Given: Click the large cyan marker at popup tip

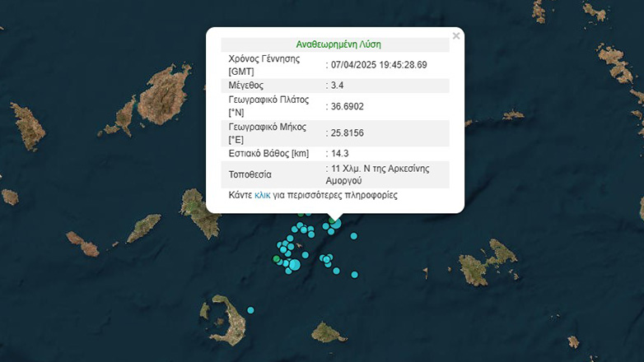Looking at the screenshot, I should (335, 223).
